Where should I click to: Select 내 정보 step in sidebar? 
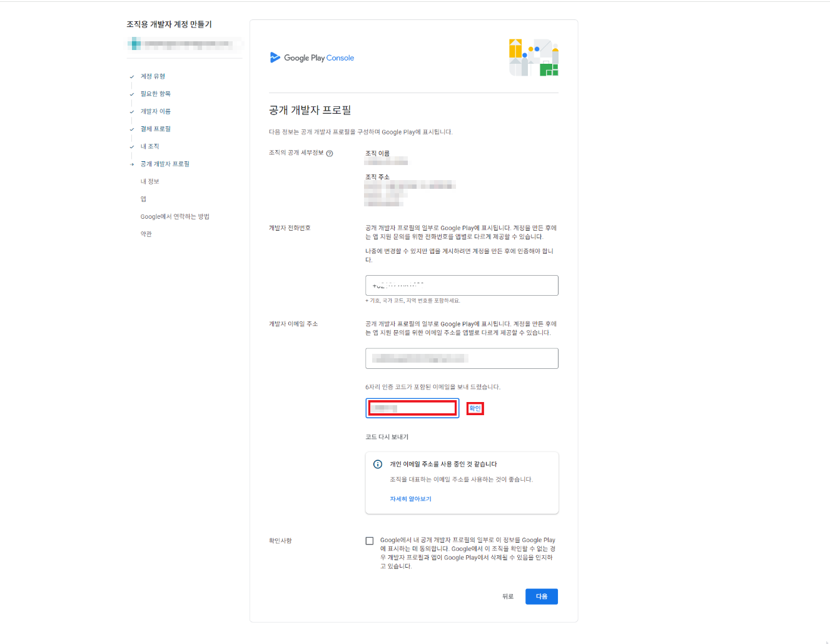pos(149,181)
